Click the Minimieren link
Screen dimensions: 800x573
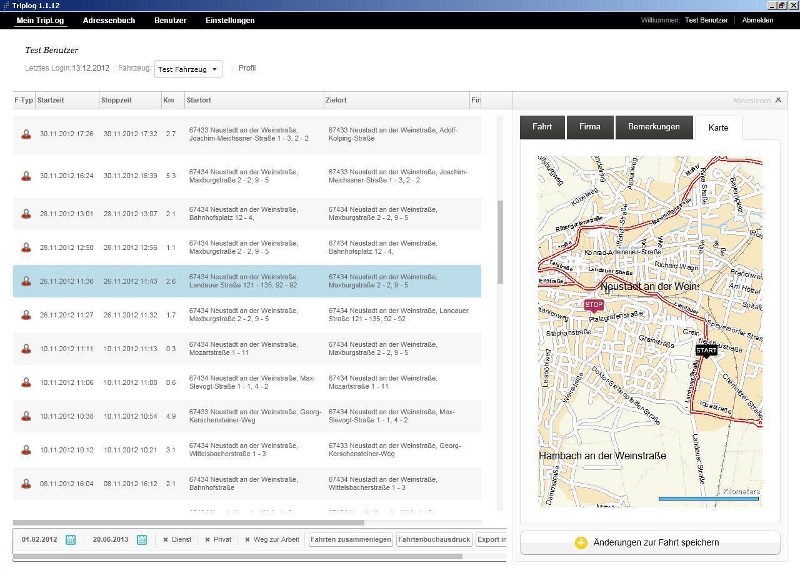click(x=752, y=101)
